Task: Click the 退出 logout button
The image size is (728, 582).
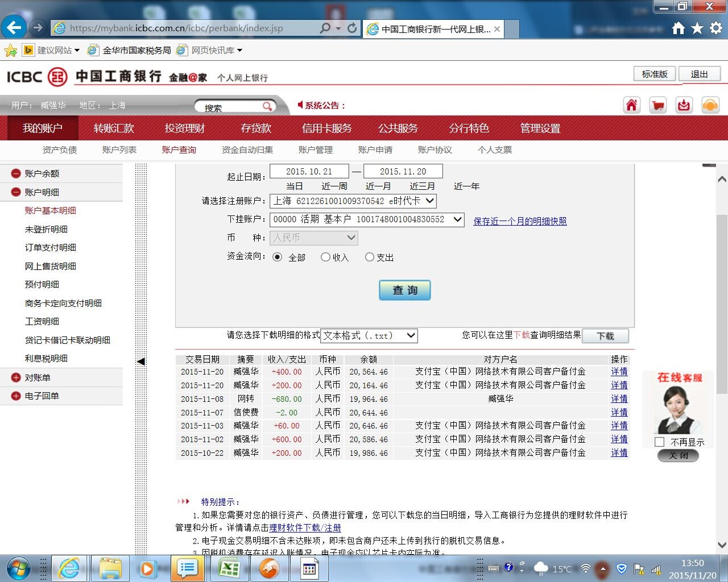Action: click(x=699, y=74)
